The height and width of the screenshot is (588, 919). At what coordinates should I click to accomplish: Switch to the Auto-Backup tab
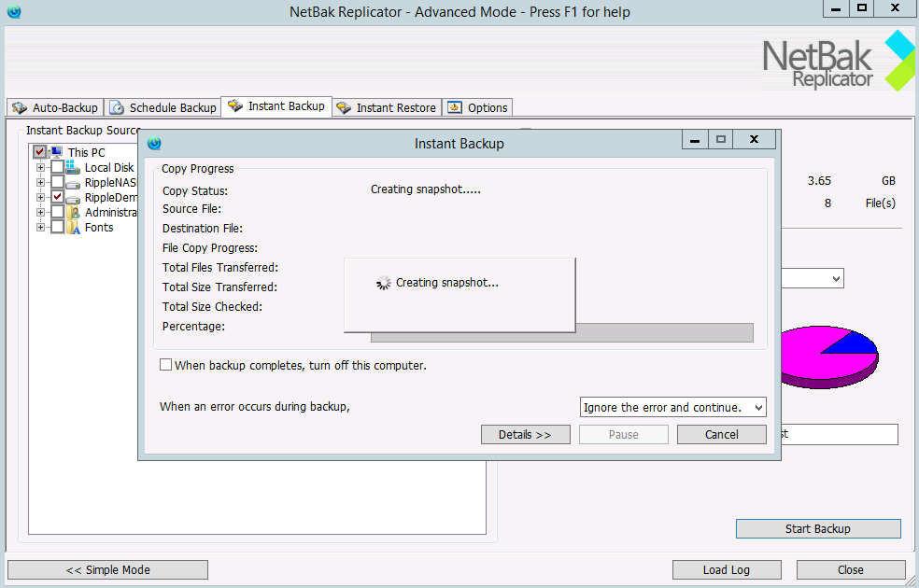click(56, 107)
